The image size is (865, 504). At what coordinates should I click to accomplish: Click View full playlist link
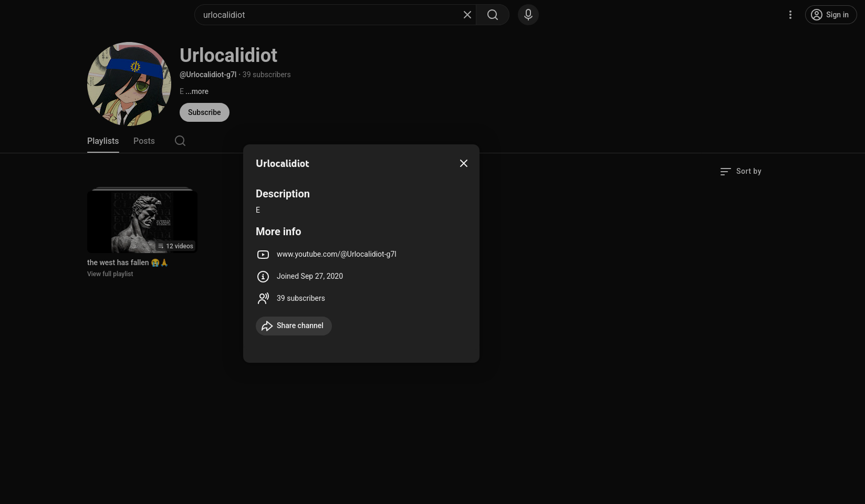pos(110,274)
